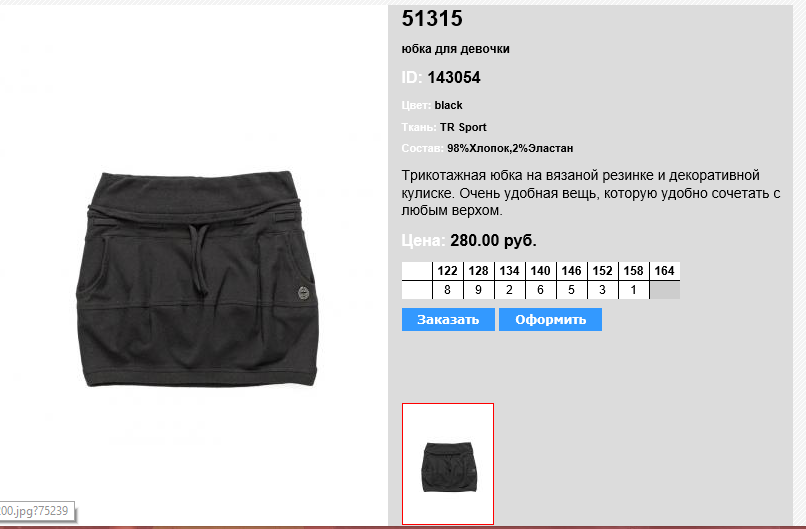Select the skirt thumbnail with red border
Screen dimensions: 806x529
coord(448,464)
